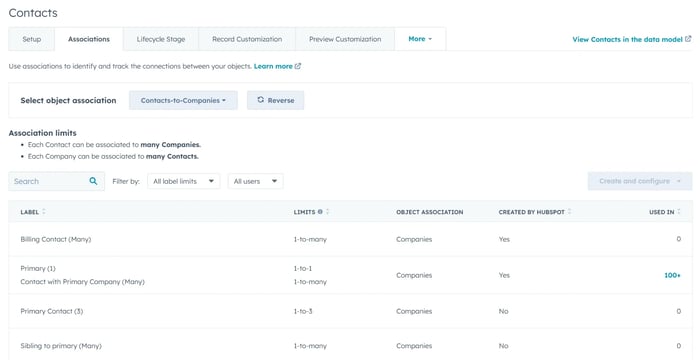
Task: Click the Limits info icon
Action: 320,212
